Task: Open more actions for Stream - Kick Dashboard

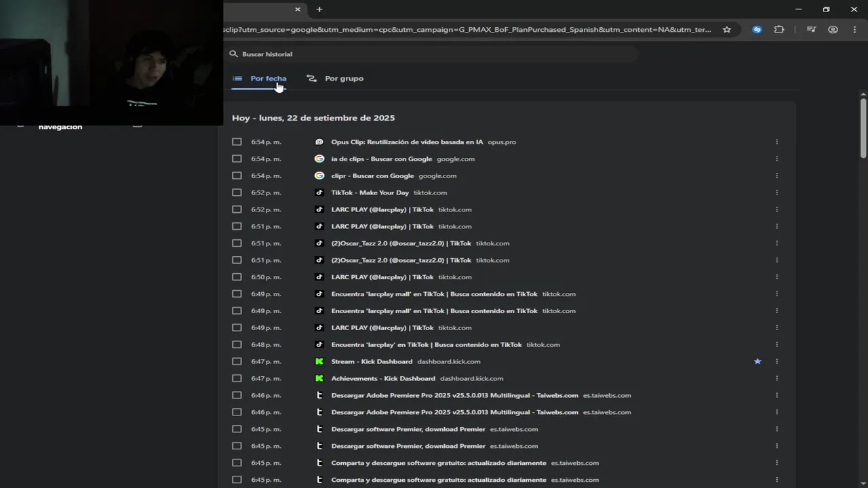Action: point(776,361)
